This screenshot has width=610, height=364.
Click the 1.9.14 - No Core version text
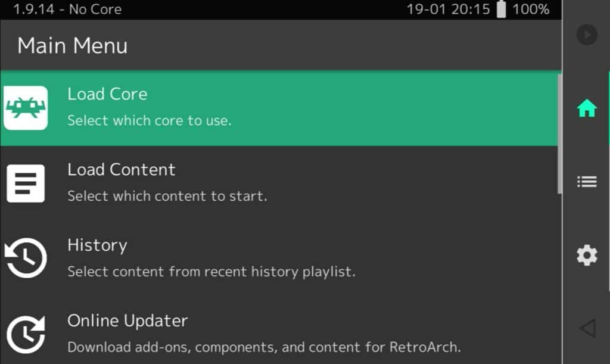67,9
